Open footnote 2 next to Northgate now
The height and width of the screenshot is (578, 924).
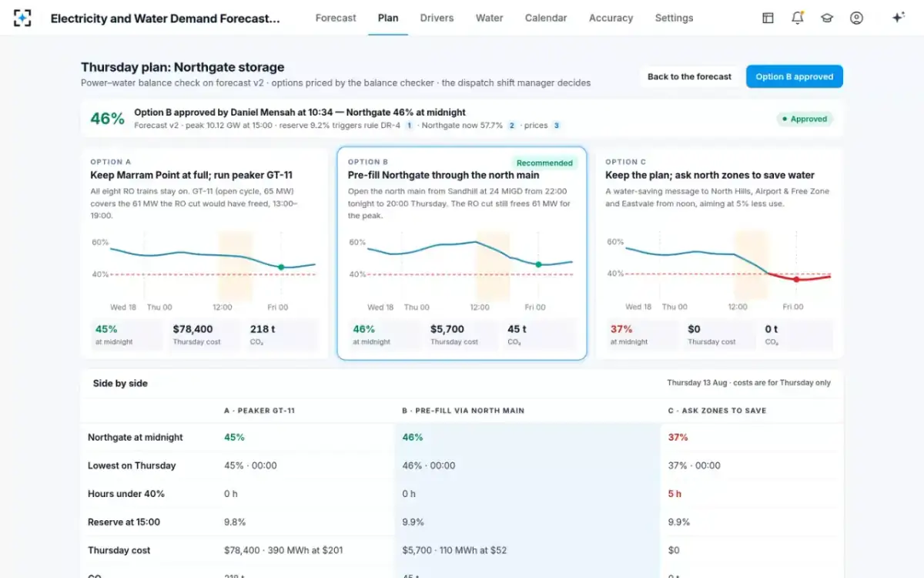coord(511,125)
